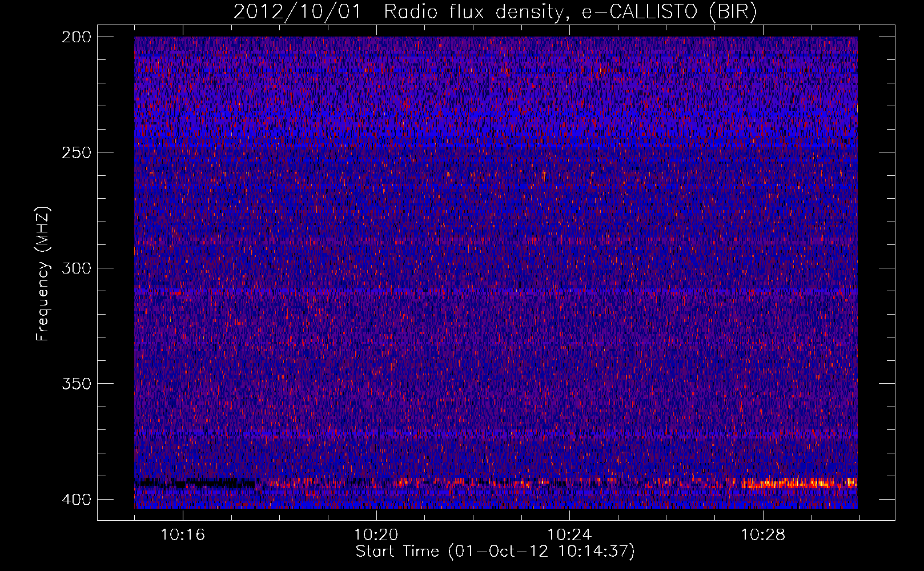Click the 400 frequency tick label
This screenshot has width=924, height=571.
[x=77, y=500]
